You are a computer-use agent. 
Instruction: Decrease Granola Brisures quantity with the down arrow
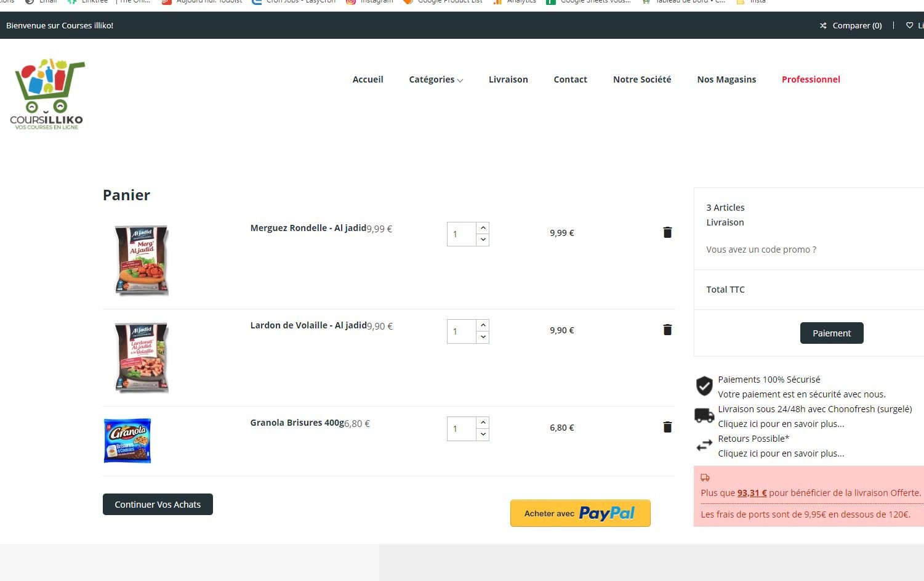[x=483, y=434]
